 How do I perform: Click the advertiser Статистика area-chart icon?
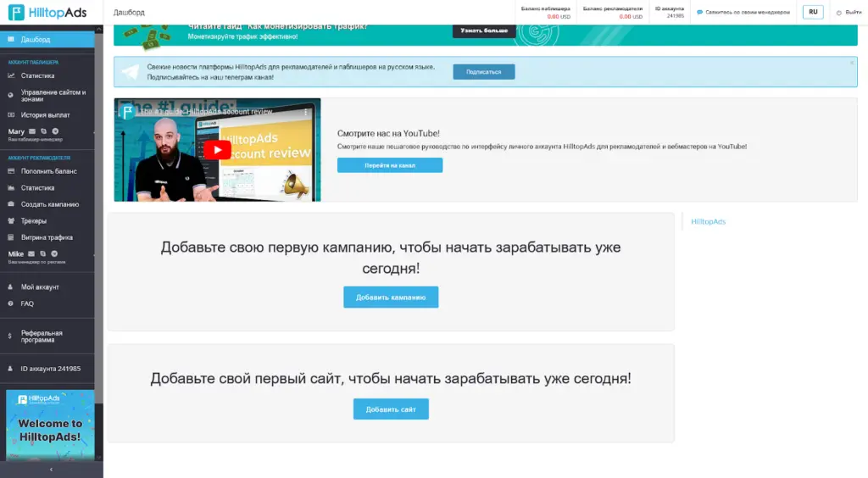pyautogui.click(x=10, y=188)
